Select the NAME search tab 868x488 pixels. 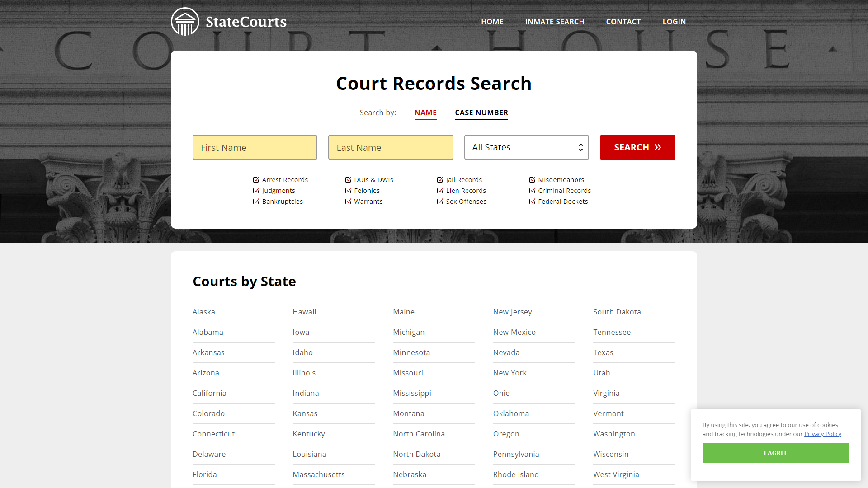tap(425, 112)
